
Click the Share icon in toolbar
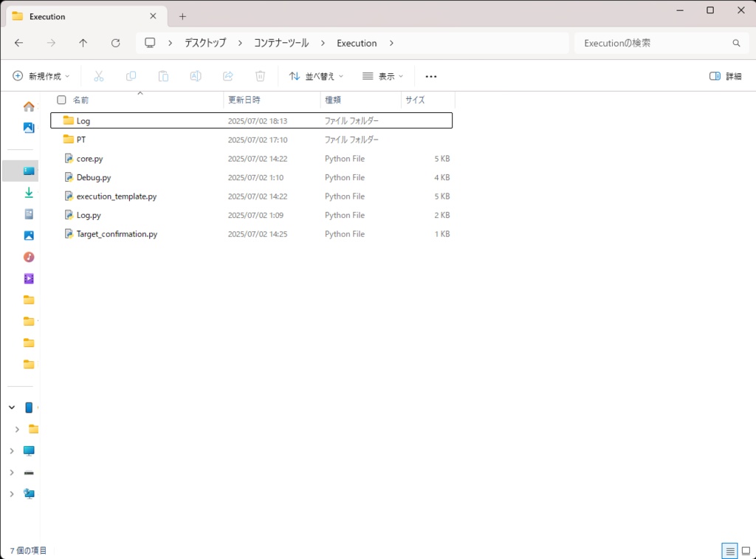click(228, 76)
